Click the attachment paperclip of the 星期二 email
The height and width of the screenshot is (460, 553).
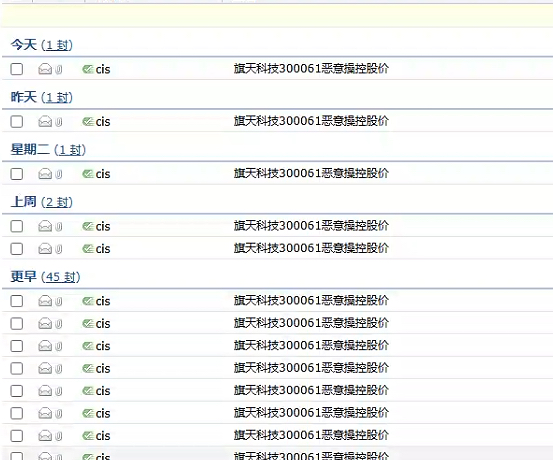coord(59,174)
